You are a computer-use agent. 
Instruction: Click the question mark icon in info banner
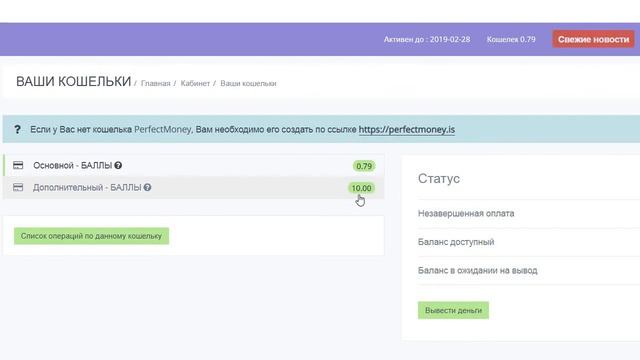tap(17, 129)
